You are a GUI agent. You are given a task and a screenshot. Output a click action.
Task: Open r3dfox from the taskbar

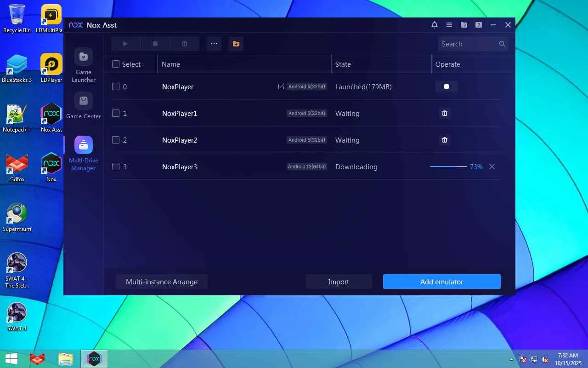coord(37,358)
